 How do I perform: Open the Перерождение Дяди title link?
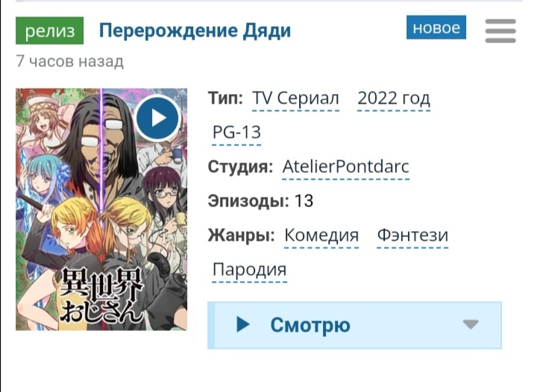tap(195, 31)
